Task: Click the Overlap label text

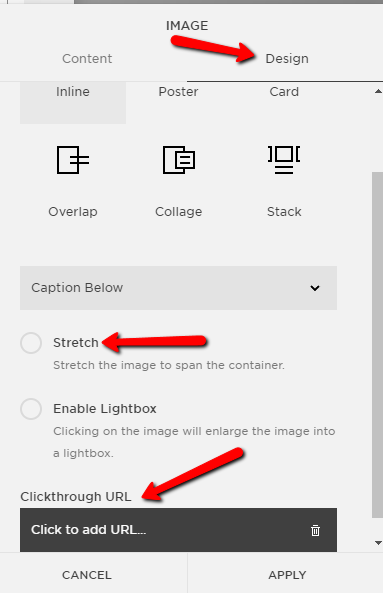Action: click(73, 212)
